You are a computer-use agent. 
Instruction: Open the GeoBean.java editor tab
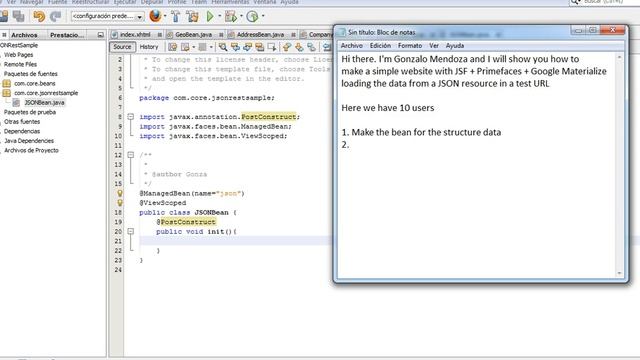(x=193, y=35)
